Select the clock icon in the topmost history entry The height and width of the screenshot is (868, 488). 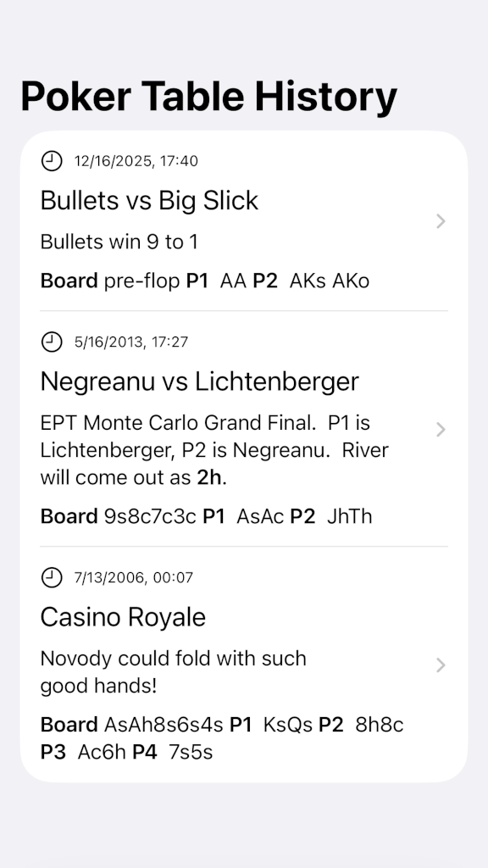pos(52,161)
